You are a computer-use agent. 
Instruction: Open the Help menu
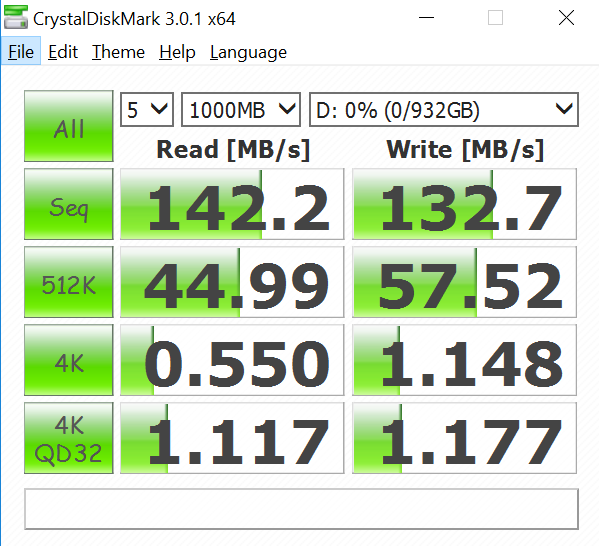pyautogui.click(x=177, y=52)
